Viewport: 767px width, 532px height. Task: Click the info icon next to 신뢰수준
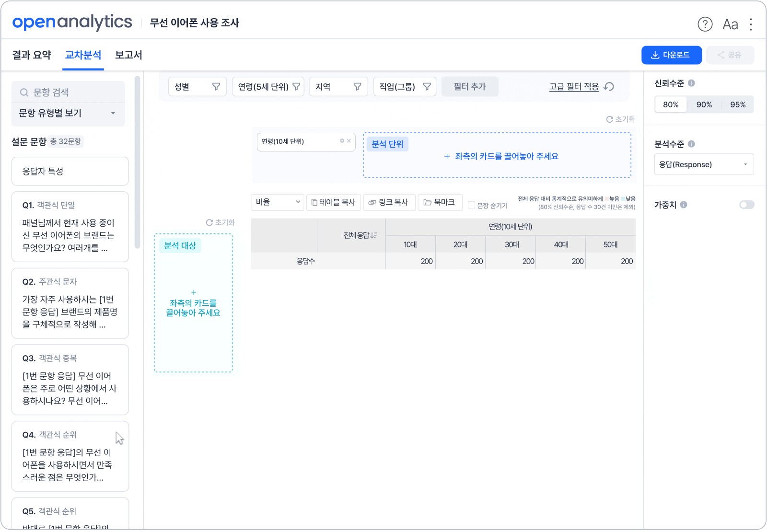pos(691,83)
